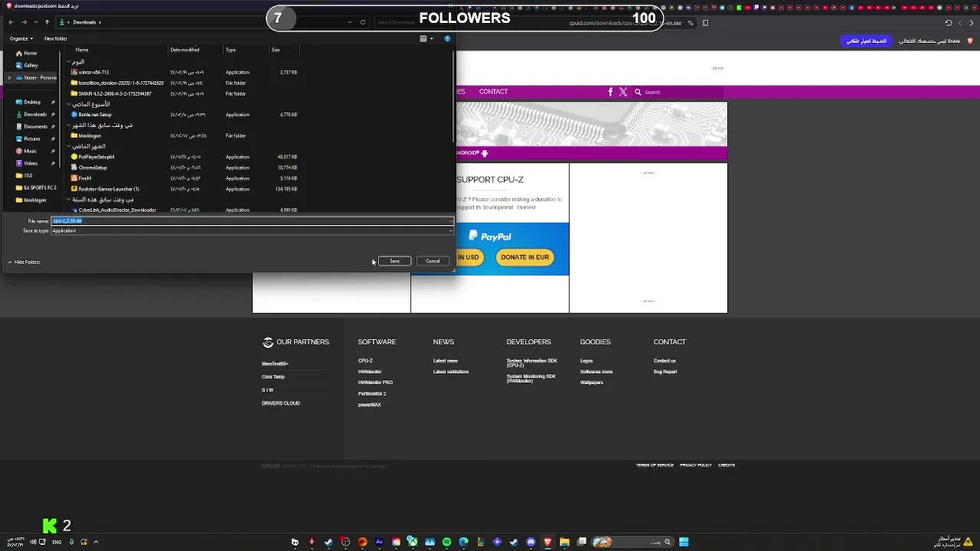The image size is (980, 551).
Task: Open dialog Help icon
Action: pos(447,38)
